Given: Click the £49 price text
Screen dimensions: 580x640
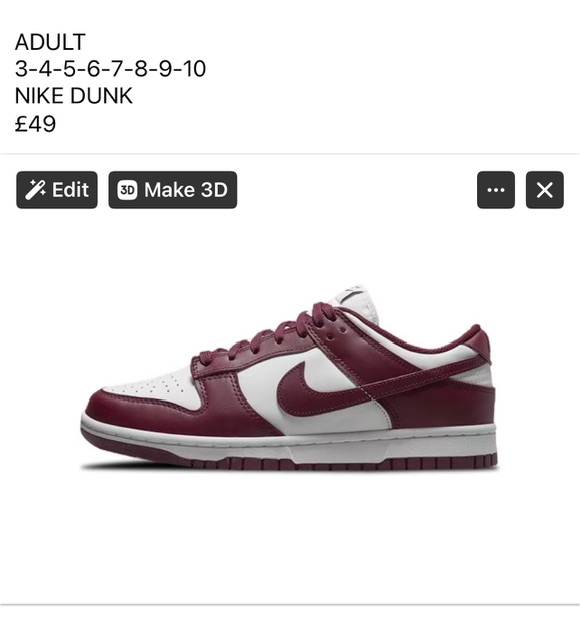Looking at the screenshot, I should point(35,123).
